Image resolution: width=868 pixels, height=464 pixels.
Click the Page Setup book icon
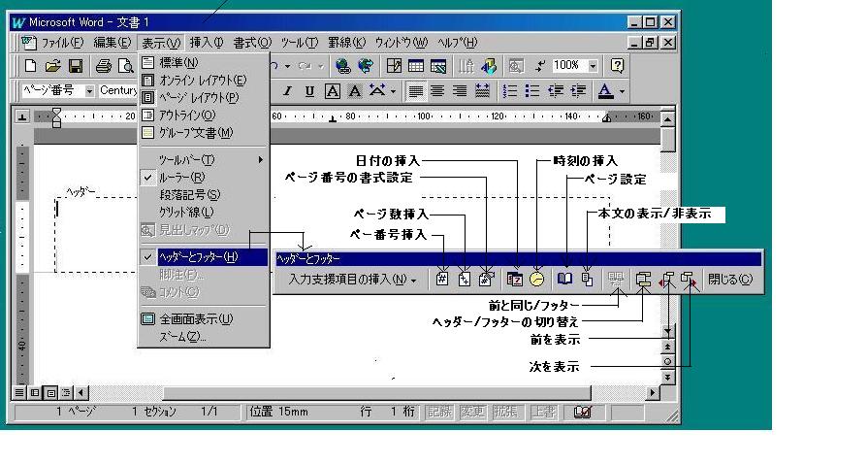(x=564, y=280)
